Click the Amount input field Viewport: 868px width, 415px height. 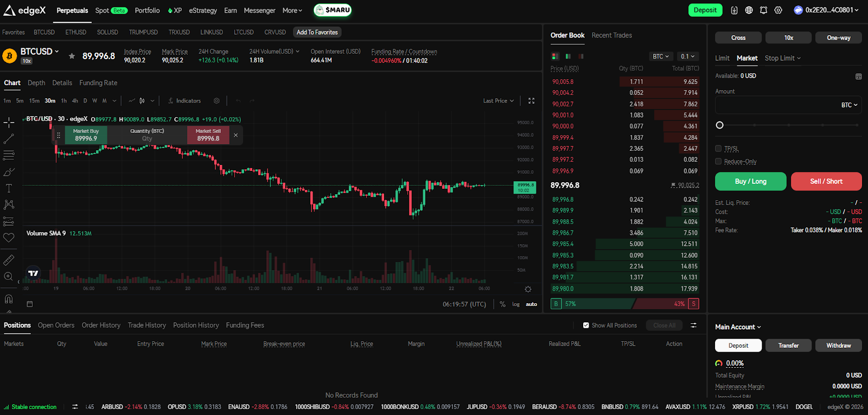point(788,105)
